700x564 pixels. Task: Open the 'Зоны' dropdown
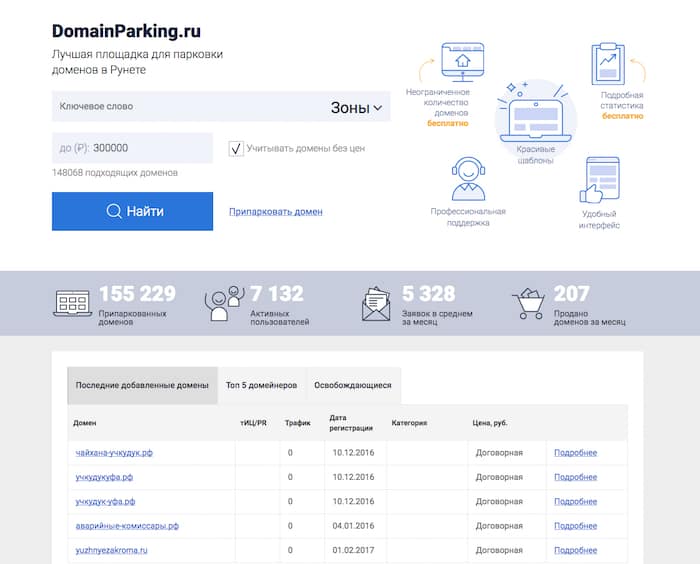click(x=357, y=108)
